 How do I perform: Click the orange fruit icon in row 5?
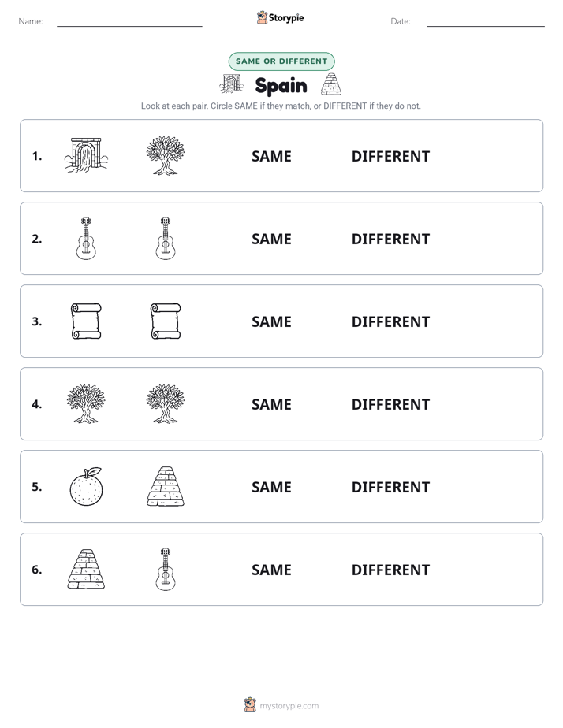(x=86, y=486)
